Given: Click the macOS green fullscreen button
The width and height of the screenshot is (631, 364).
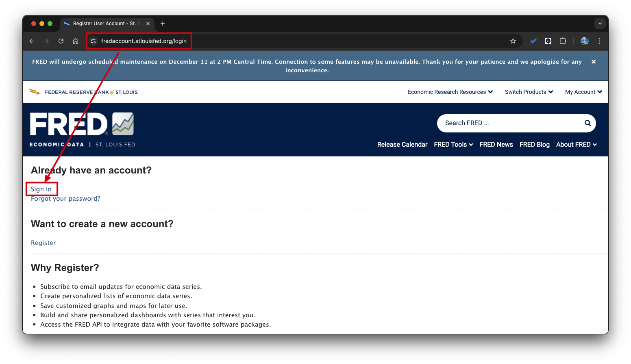Looking at the screenshot, I should tap(50, 24).
